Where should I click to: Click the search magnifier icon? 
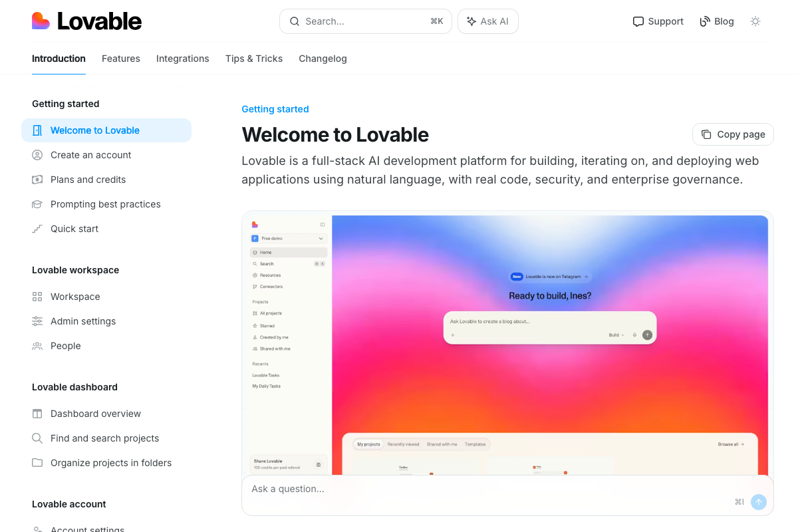coord(295,21)
